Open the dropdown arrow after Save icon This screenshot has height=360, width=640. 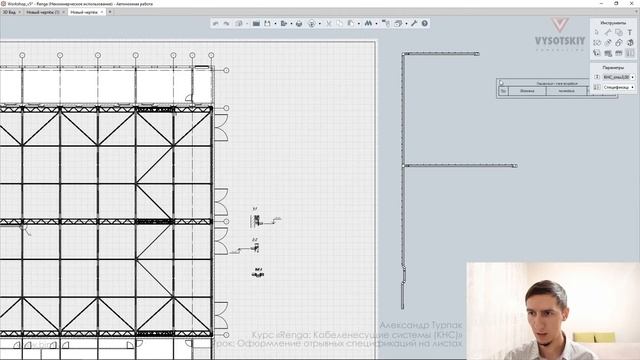[275, 24]
